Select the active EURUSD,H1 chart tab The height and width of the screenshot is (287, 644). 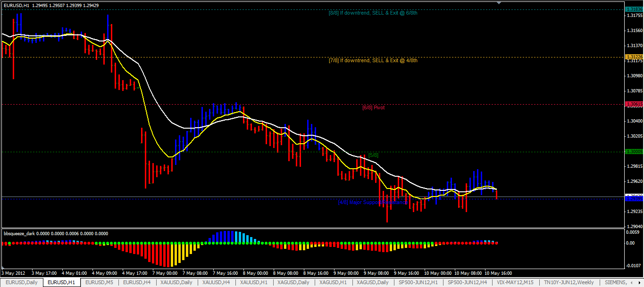coord(61,282)
